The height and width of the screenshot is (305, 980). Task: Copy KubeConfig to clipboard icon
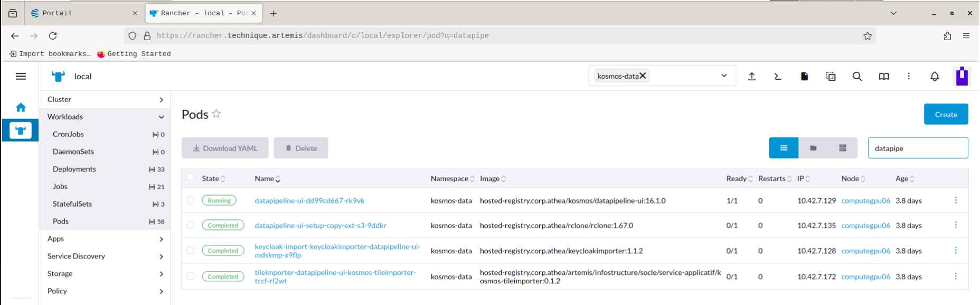(831, 77)
